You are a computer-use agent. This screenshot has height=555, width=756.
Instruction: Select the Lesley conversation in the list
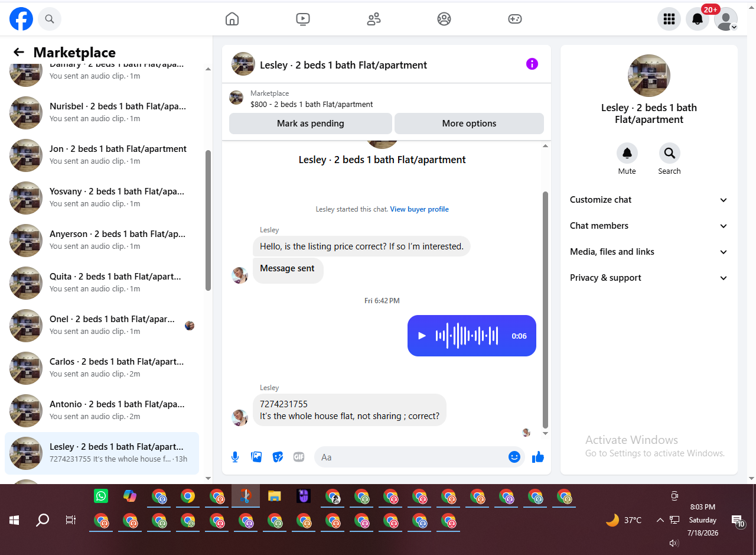click(102, 453)
